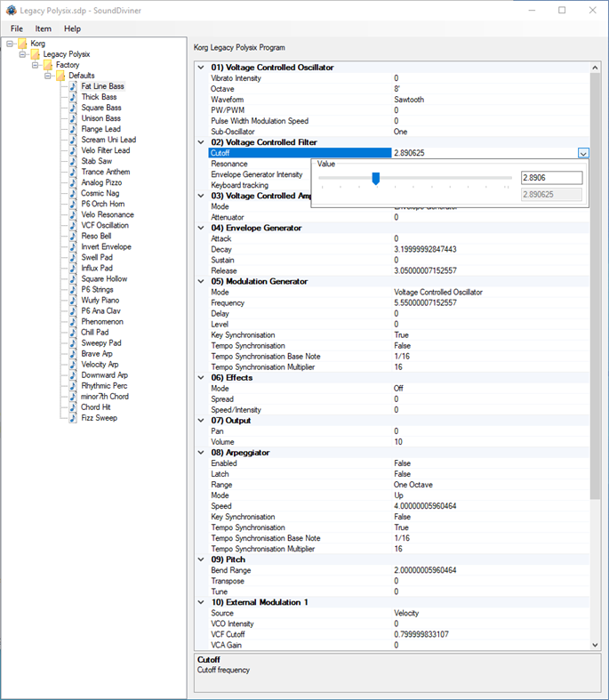This screenshot has height=700, width=609.
Task: Collapse the Korg tree node
Action: point(10,44)
